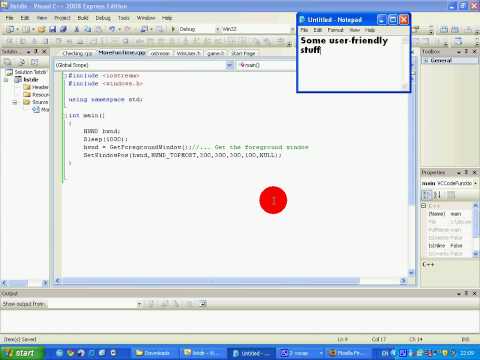Click the Add New Item toolbar icon
This screenshot has height=360, width=480.
tap(26, 29)
